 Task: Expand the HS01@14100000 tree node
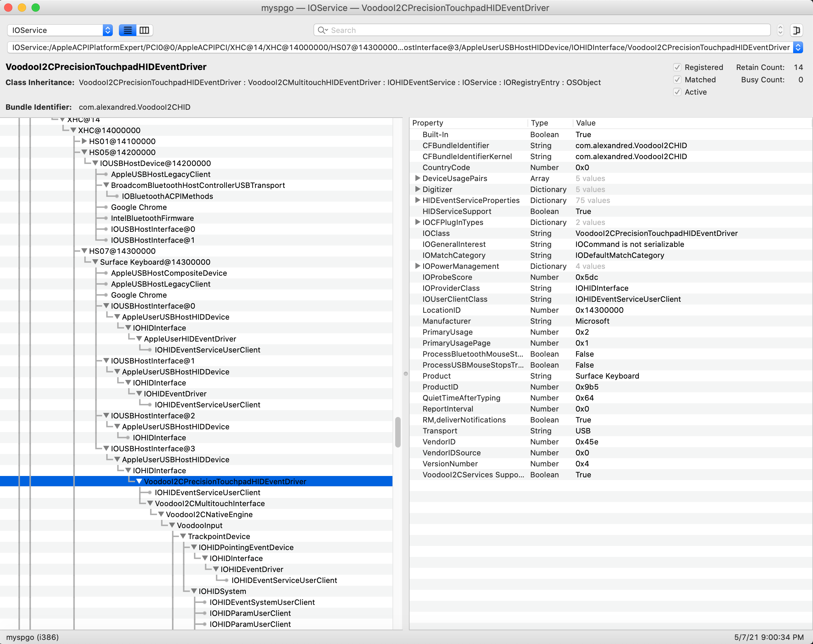[x=84, y=141]
